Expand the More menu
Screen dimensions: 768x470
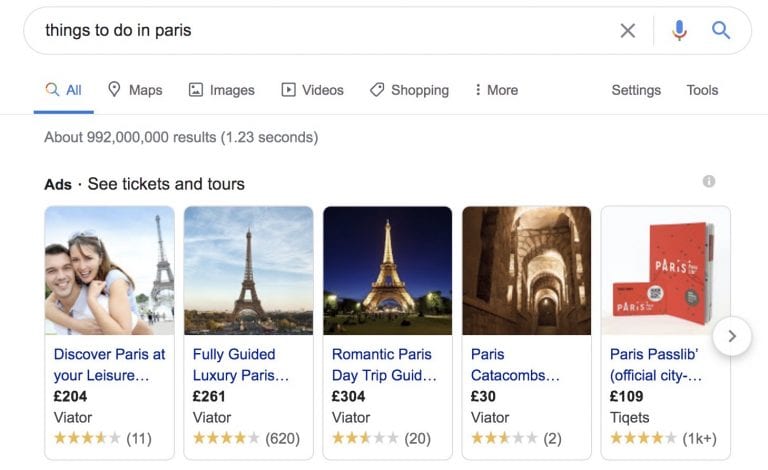coord(496,90)
